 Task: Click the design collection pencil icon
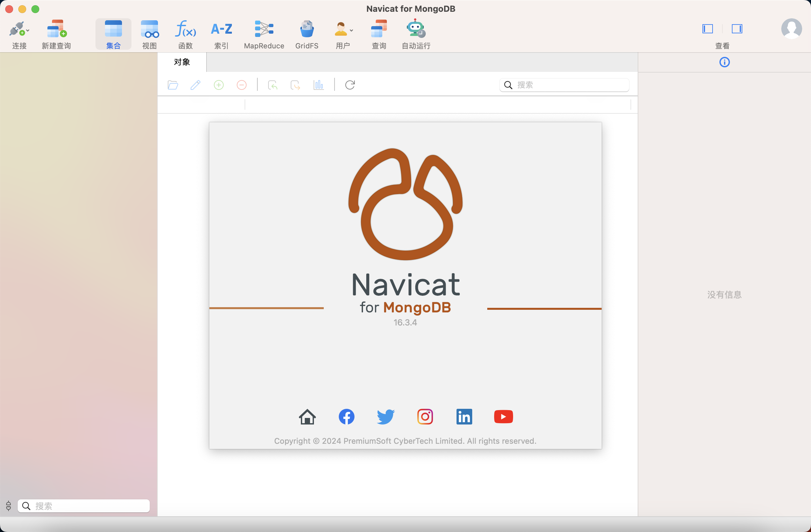pos(196,85)
